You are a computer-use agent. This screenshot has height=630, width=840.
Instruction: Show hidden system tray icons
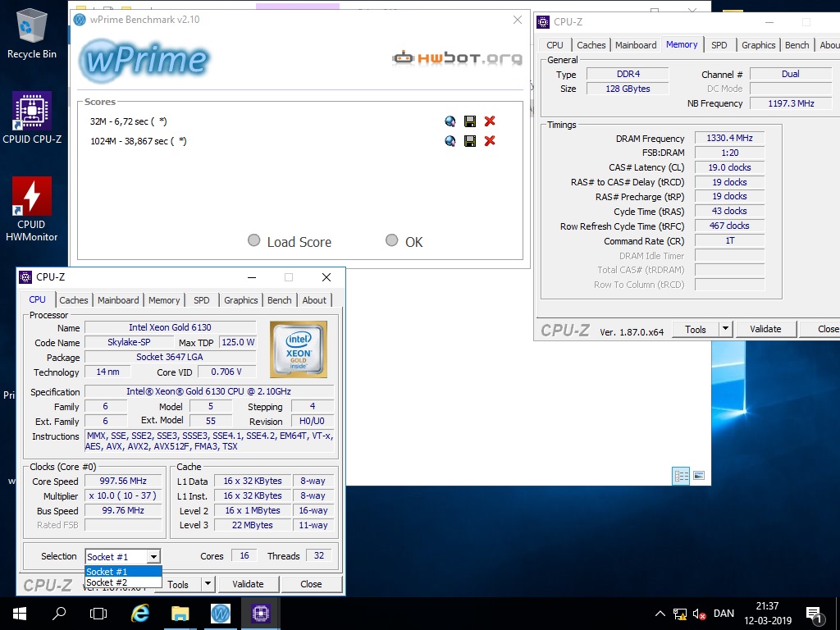point(660,614)
